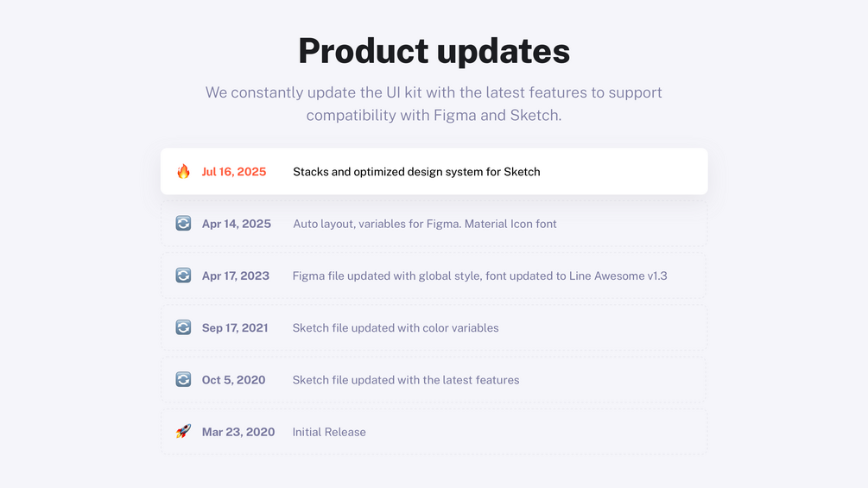
Task: Open the Initial Release entry
Action: (329, 432)
